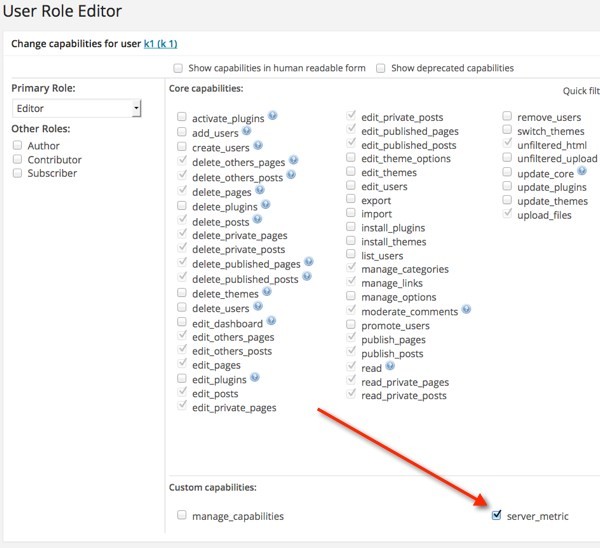Viewport: 600px width, 548px height.
Task: Tick the Author role checkbox
Action: (x=17, y=145)
